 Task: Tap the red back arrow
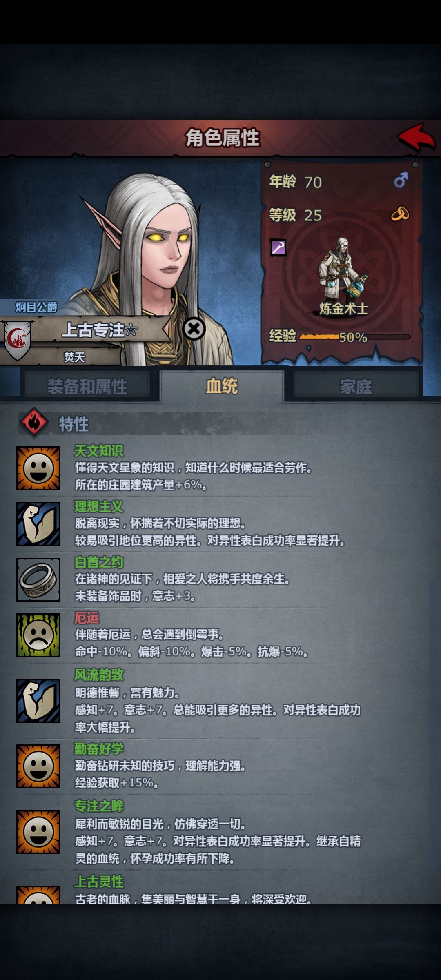(416, 137)
